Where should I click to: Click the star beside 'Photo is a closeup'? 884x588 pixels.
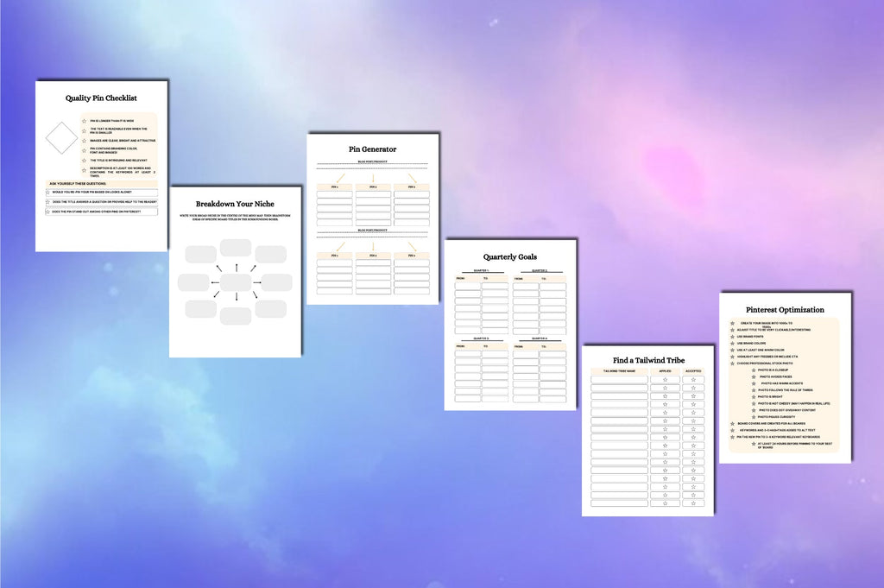click(x=754, y=370)
